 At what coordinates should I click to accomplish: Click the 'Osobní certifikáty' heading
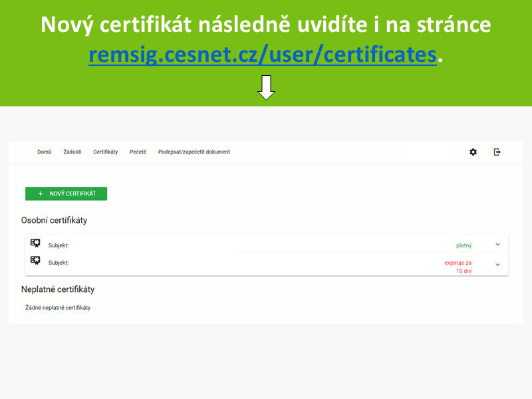tap(55, 220)
